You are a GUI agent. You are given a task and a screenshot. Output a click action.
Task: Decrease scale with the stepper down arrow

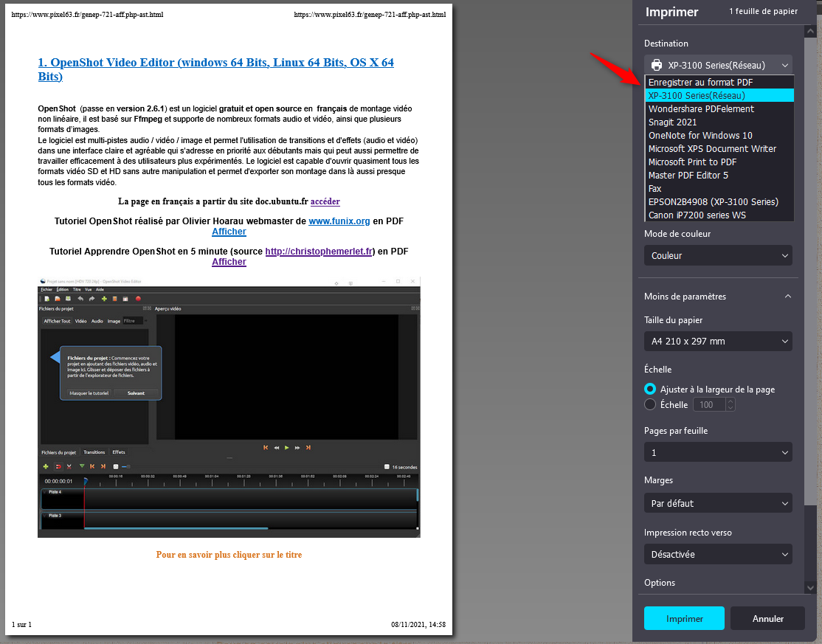tap(731, 408)
